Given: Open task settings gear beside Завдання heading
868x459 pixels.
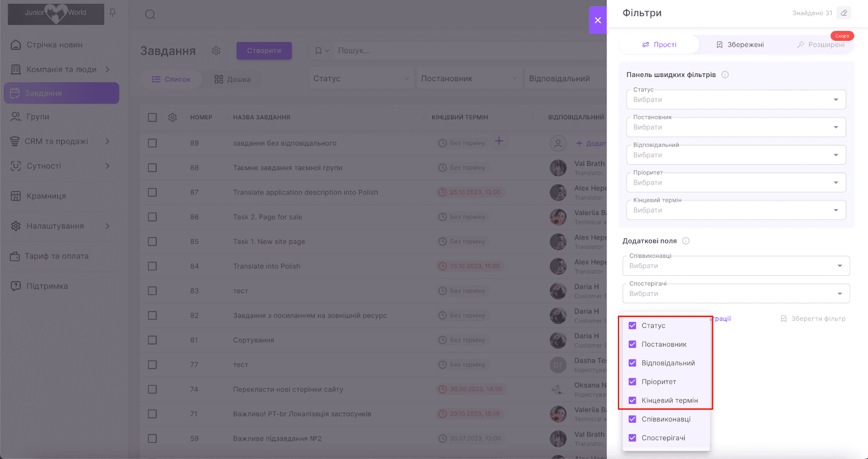Looking at the screenshot, I should point(216,51).
